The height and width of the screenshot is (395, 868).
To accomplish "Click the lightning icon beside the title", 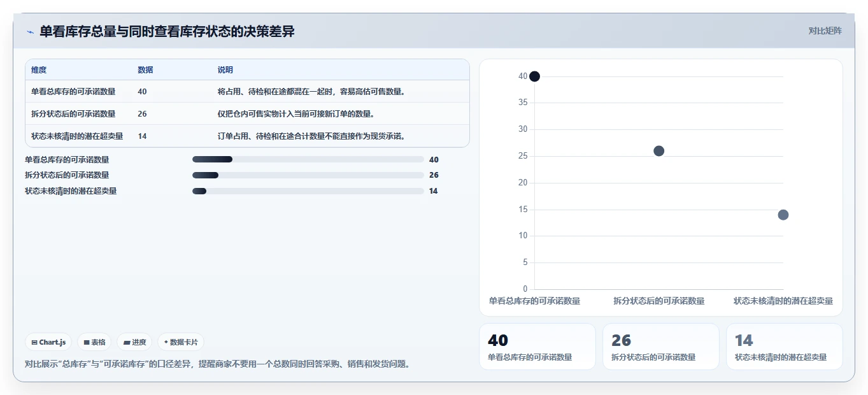I will coord(30,32).
